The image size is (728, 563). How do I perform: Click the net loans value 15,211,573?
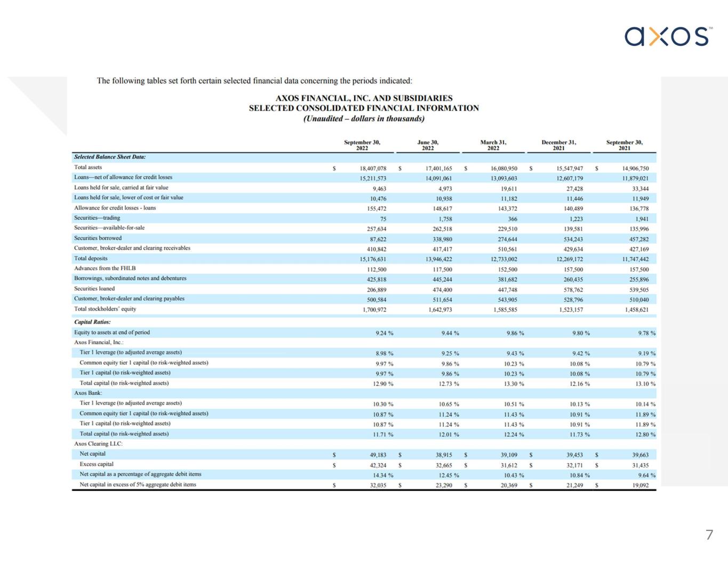tap(373, 179)
